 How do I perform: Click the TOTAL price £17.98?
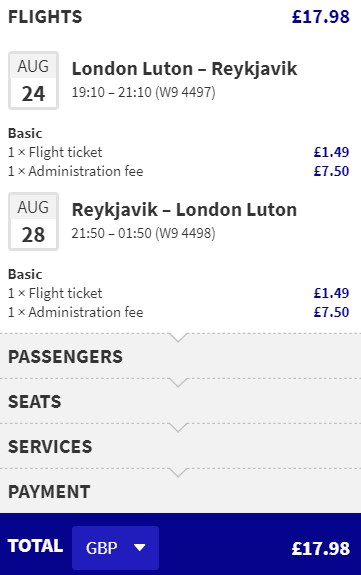coord(321,549)
